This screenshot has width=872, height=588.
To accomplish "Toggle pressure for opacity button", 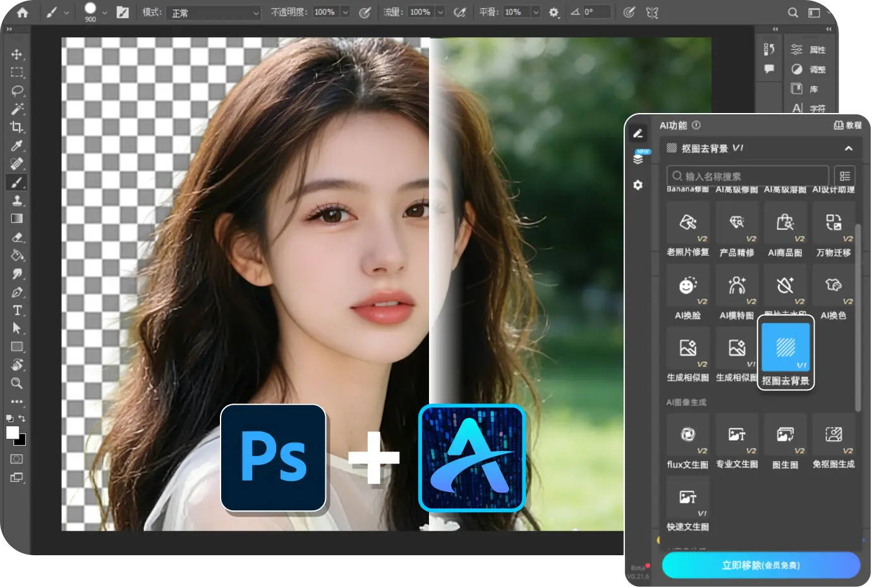I will pos(365,13).
